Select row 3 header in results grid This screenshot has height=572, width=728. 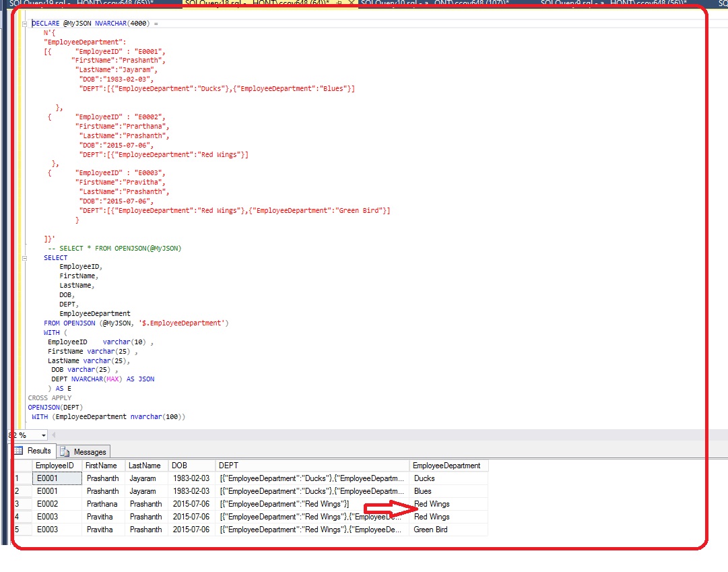22,504
